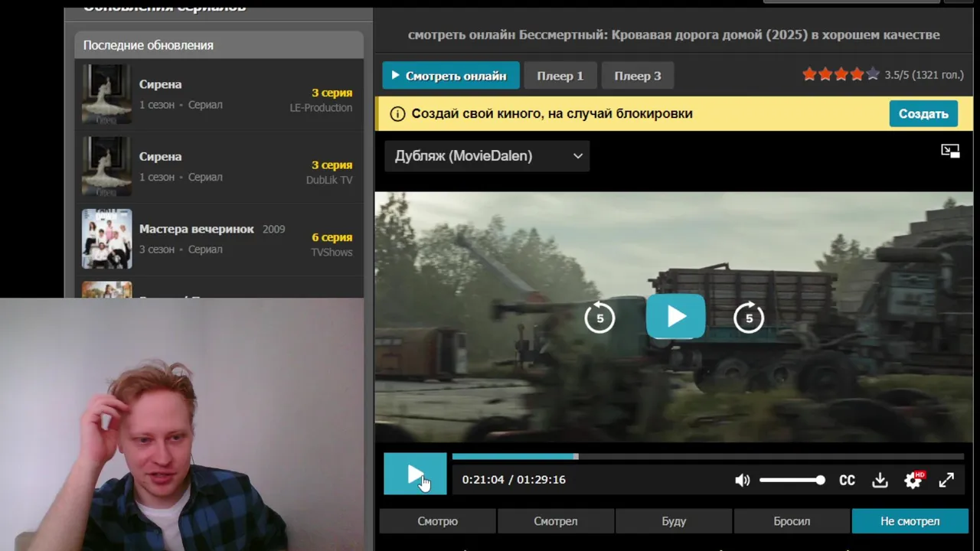Rewind 5 seconds with the back icon
The height and width of the screenshot is (551, 980).
coord(599,317)
